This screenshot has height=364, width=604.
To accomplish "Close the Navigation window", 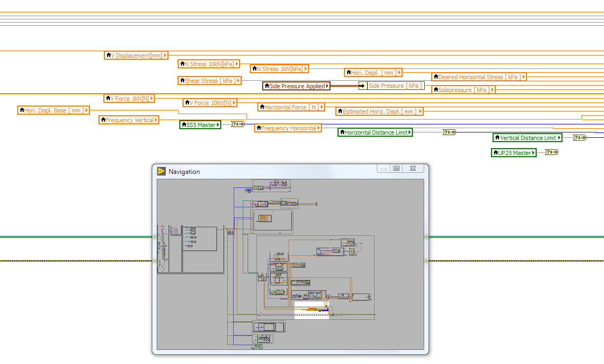I will [412, 169].
